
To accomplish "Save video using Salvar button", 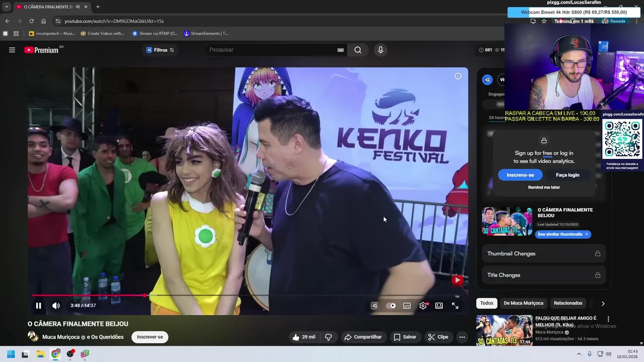I will 405,337.
